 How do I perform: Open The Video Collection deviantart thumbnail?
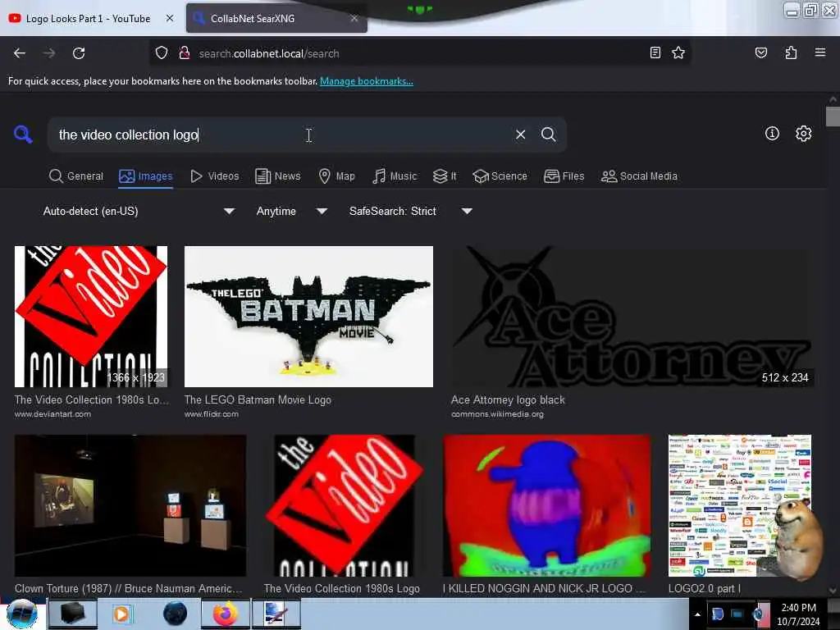point(91,317)
